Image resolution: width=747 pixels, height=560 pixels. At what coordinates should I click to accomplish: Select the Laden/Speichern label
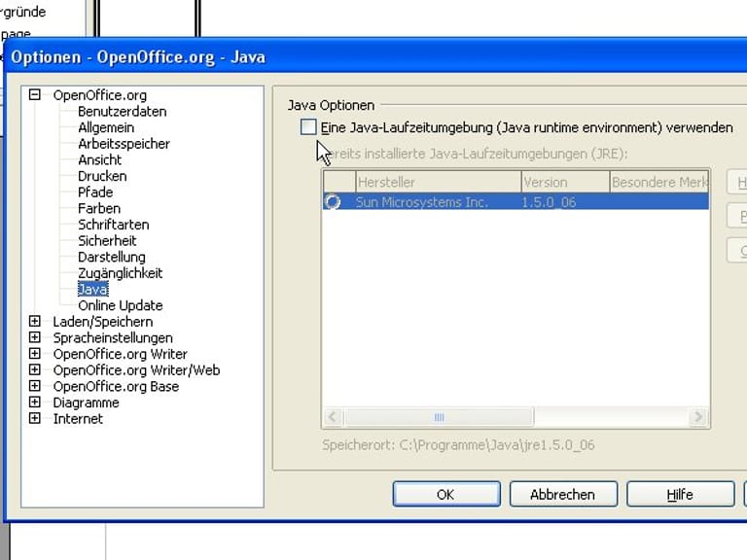pyautogui.click(x=103, y=322)
